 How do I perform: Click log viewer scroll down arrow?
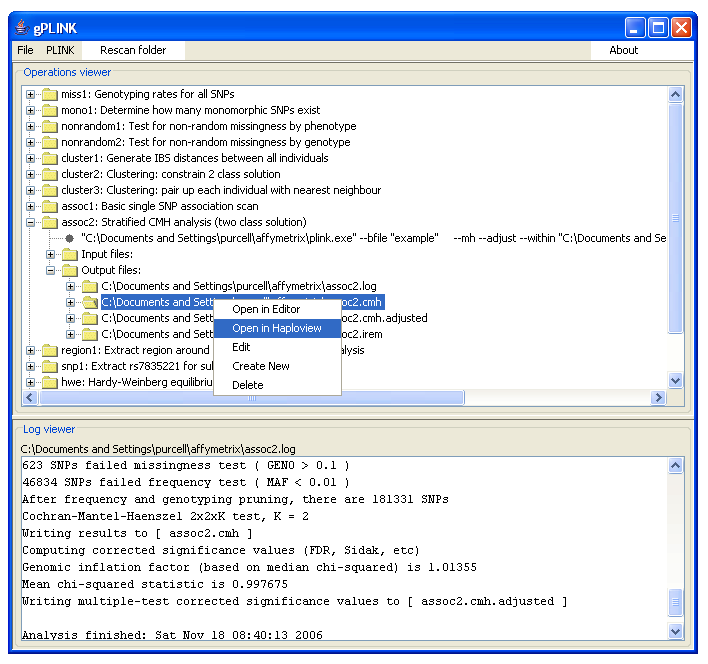coord(675,631)
